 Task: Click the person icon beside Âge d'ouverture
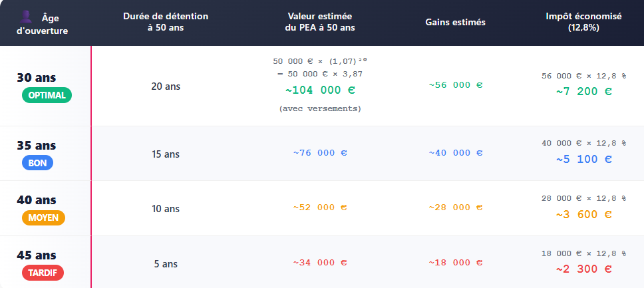click(x=27, y=17)
